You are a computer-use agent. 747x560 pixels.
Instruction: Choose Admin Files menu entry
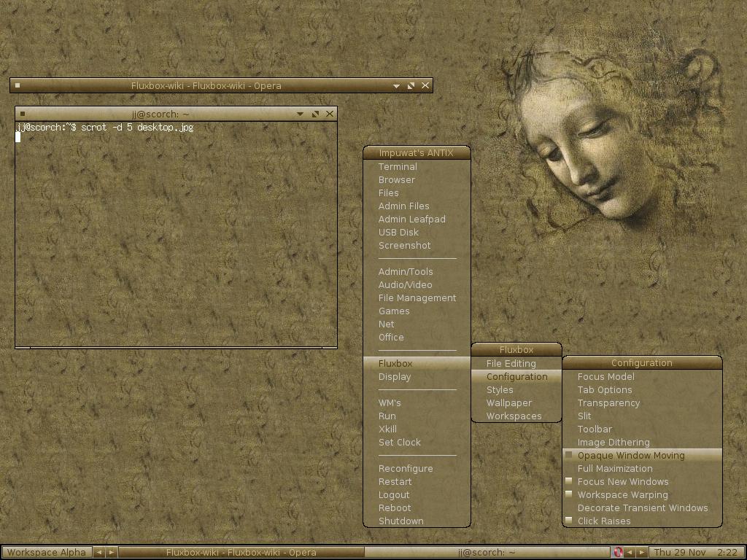417,206
